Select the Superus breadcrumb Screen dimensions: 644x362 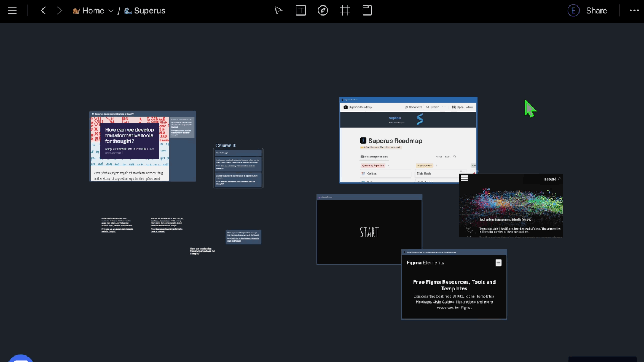pyautogui.click(x=144, y=11)
